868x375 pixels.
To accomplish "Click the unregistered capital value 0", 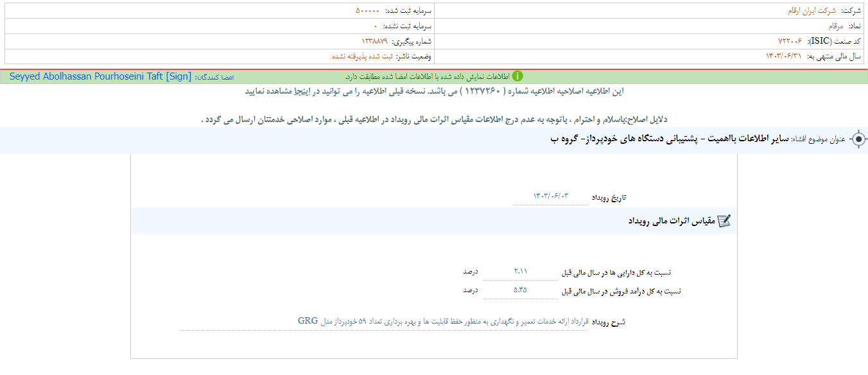I will 376,26.
